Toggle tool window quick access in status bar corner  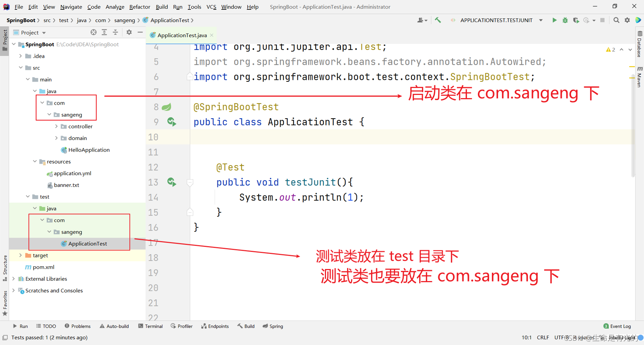click(x=5, y=338)
